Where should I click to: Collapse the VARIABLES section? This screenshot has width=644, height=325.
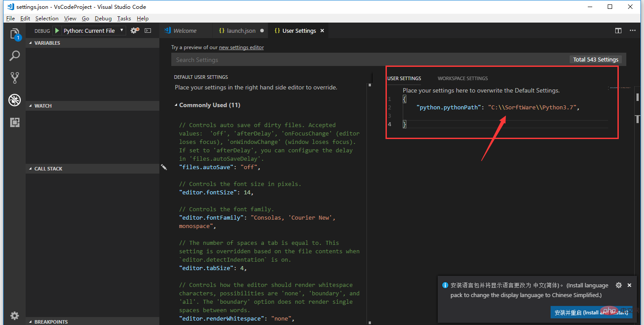[92, 43]
